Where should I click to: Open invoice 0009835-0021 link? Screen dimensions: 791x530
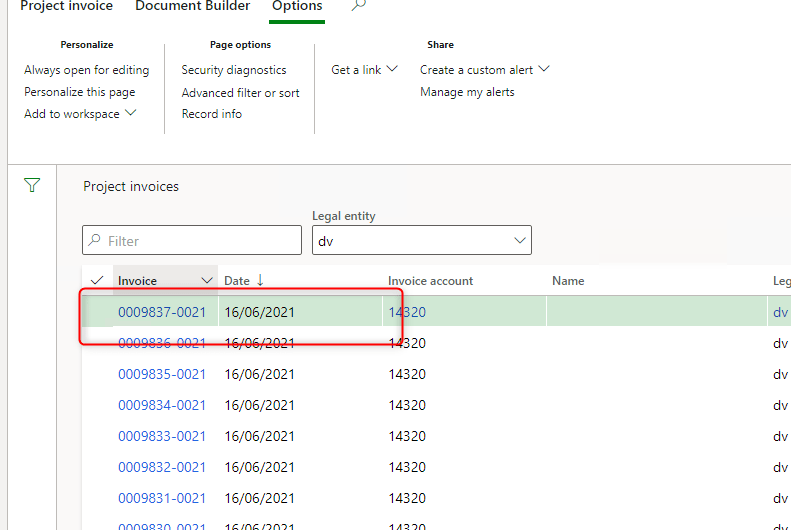(162, 374)
